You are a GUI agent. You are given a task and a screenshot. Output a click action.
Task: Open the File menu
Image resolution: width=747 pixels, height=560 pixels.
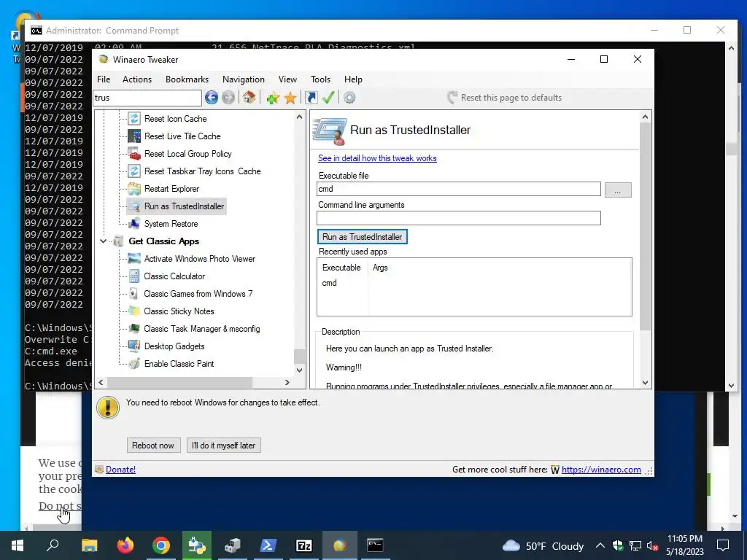click(x=104, y=79)
